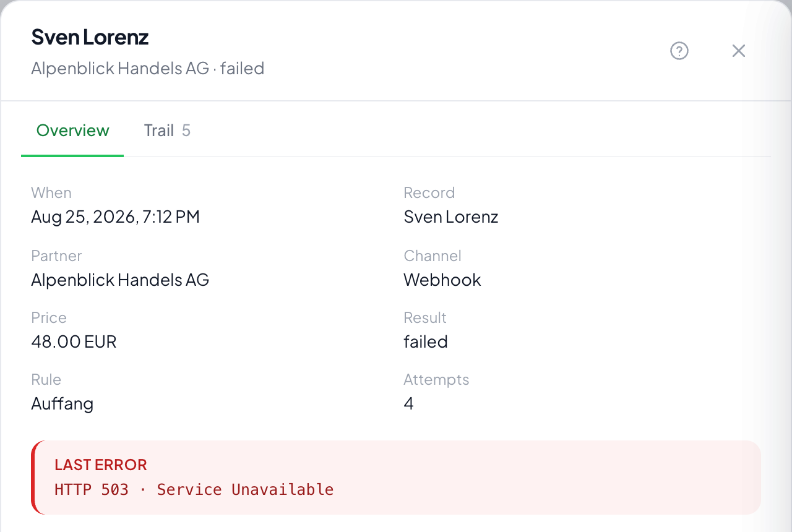Open the Trail tab
This screenshot has width=792, height=532.
(167, 131)
